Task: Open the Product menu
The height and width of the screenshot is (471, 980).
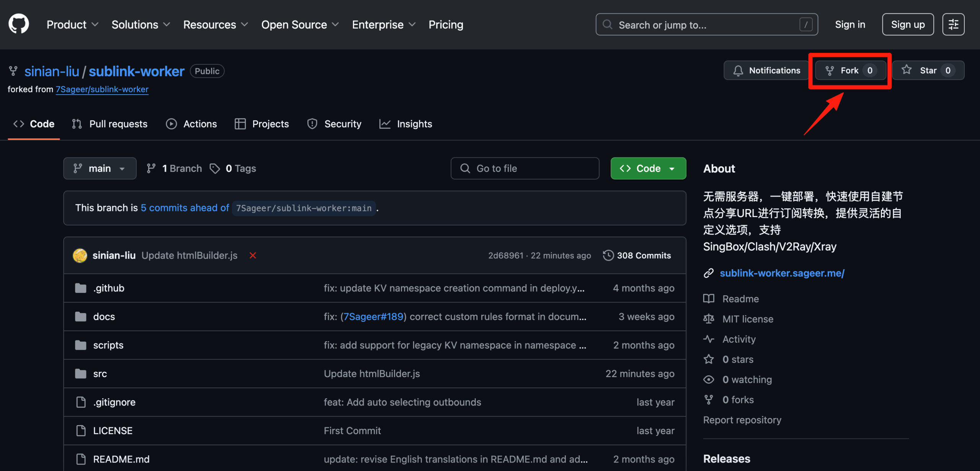Action: [x=72, y=25]
